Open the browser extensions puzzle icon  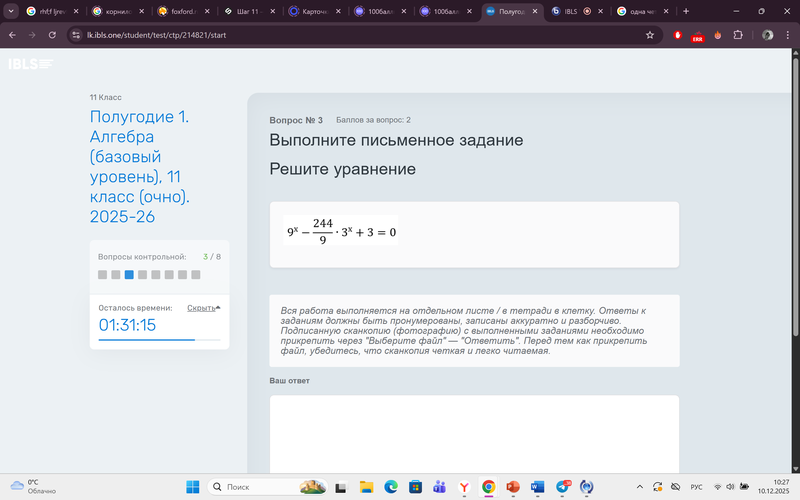point(738,34)
